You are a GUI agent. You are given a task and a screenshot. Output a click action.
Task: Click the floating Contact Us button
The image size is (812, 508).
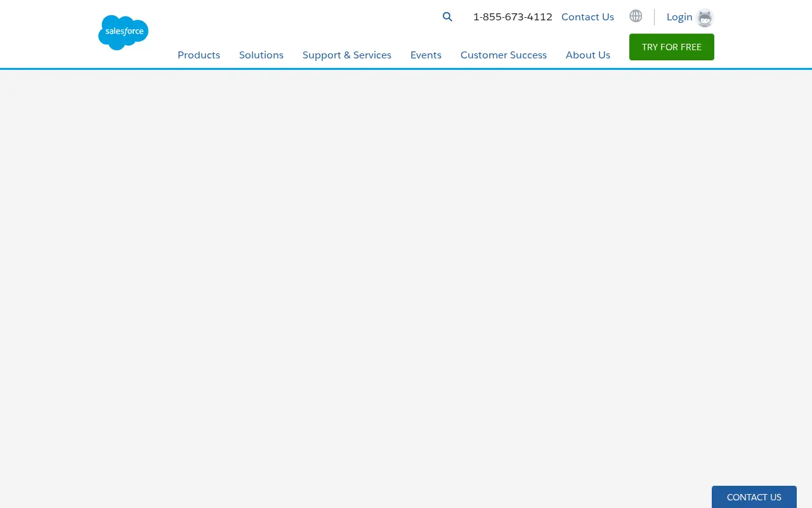coord(754,497)
